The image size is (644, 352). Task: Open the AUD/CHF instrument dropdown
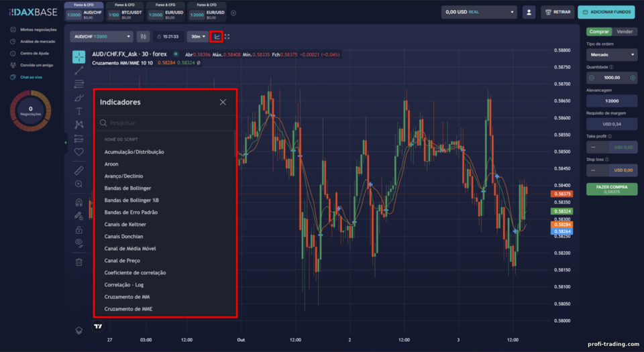(x=101, y=36)
